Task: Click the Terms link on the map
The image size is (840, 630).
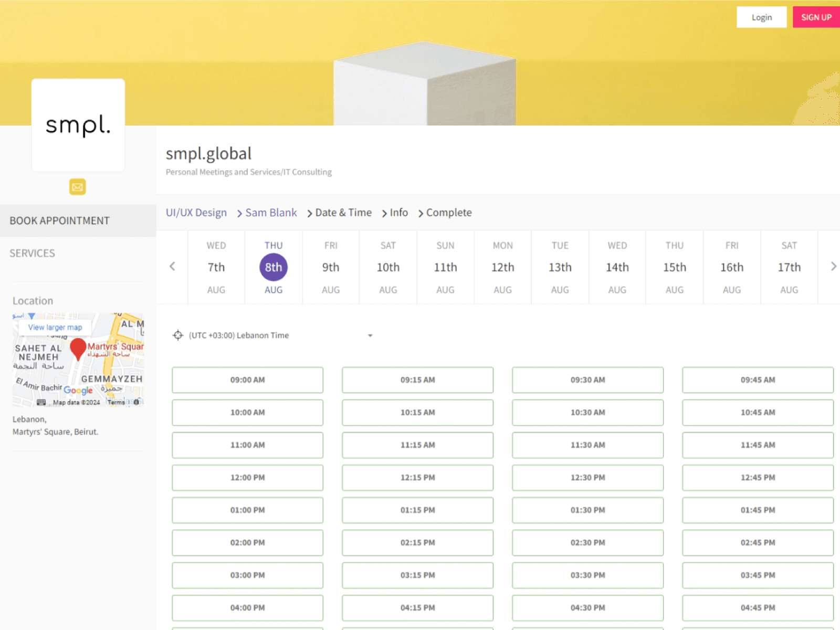Action: (117, 402)
